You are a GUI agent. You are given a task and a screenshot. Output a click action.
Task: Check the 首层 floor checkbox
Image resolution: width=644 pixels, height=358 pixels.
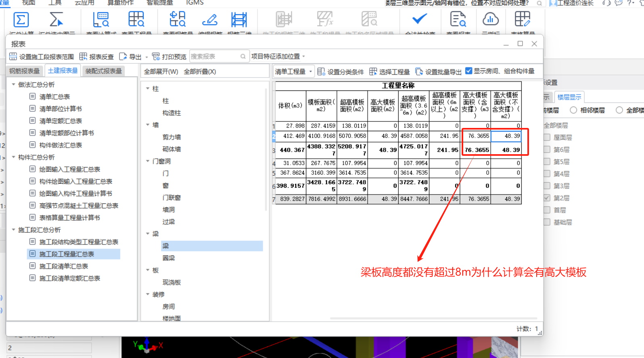[x=547, y=210]
